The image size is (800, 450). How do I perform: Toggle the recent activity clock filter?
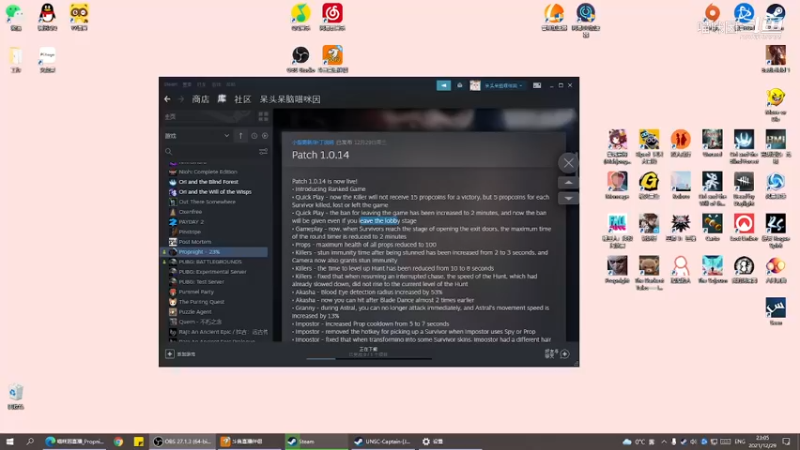(254, 136)
